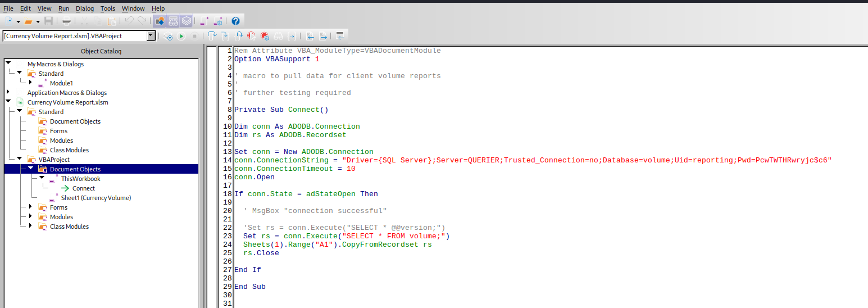The width and height of the screenshot is (868, 308).
Task: Collapse the ThisWorkbook tree node
Action: 42,178
